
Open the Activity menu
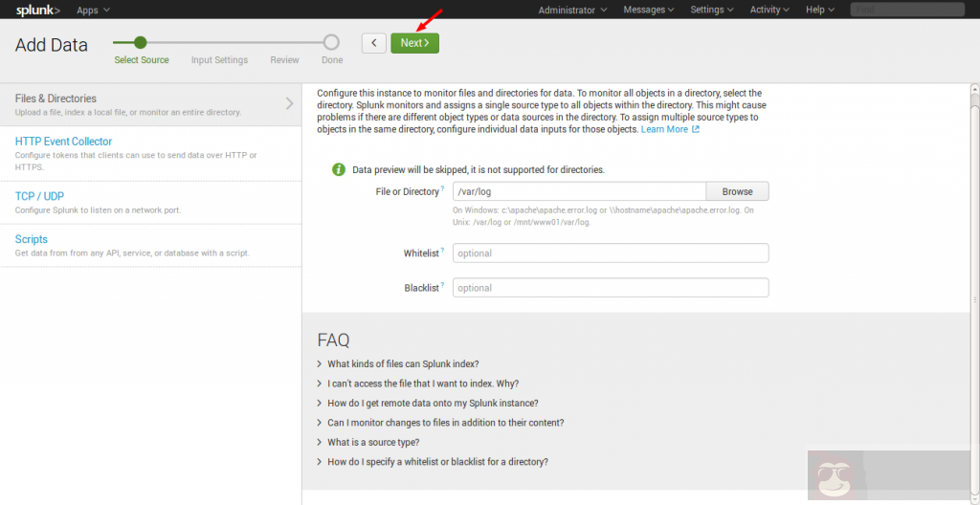pos(769,10)
